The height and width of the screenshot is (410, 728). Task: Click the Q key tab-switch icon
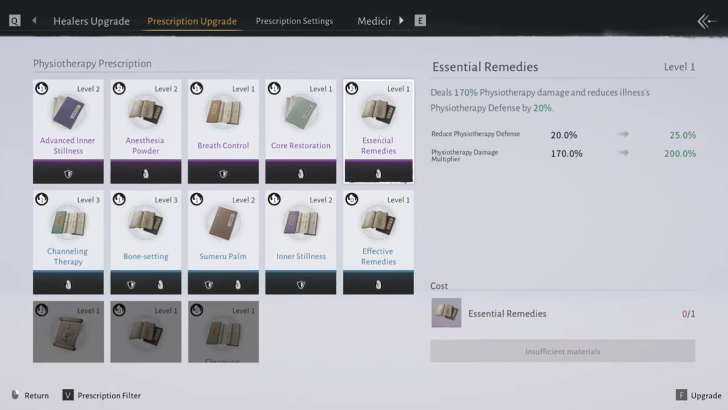pyautogui.click(x=14, y=21)
